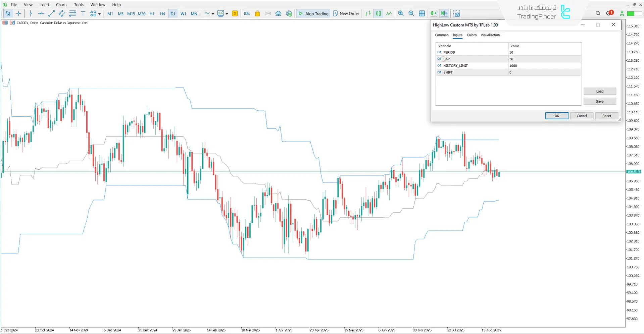Select the horizontal line drawing tool
The width and height of the screenshot is (644, 334).
click(41, 13)
